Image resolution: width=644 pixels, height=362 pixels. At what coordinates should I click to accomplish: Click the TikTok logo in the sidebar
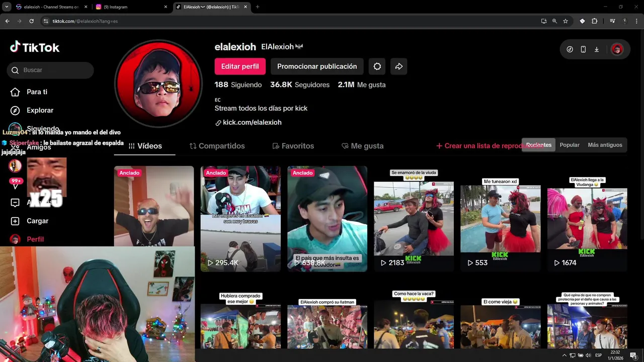coord(35,47)
